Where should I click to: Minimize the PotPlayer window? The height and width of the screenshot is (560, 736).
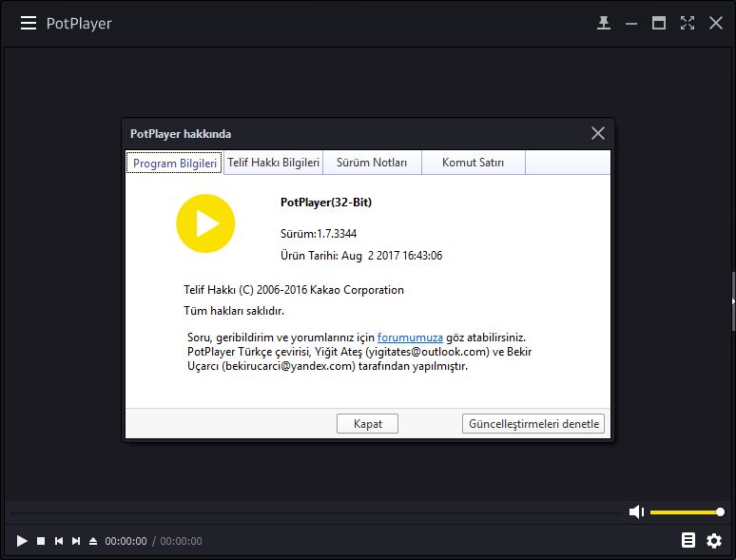pos(631,24)
